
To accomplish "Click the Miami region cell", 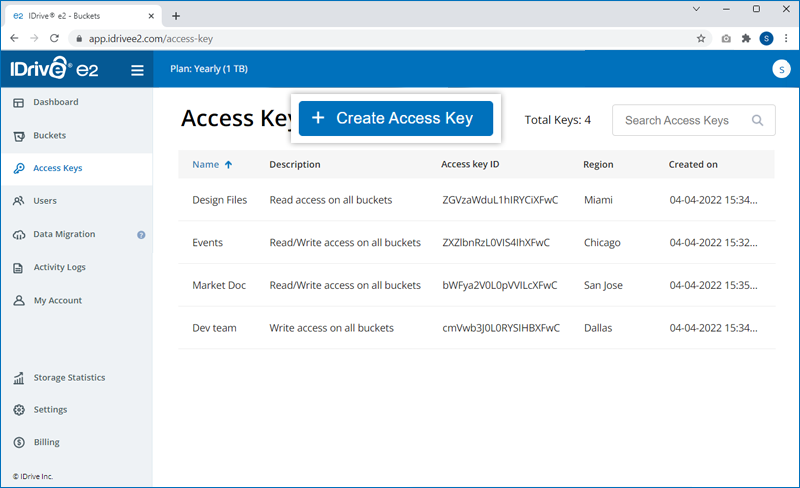I will tap(598, 200).
